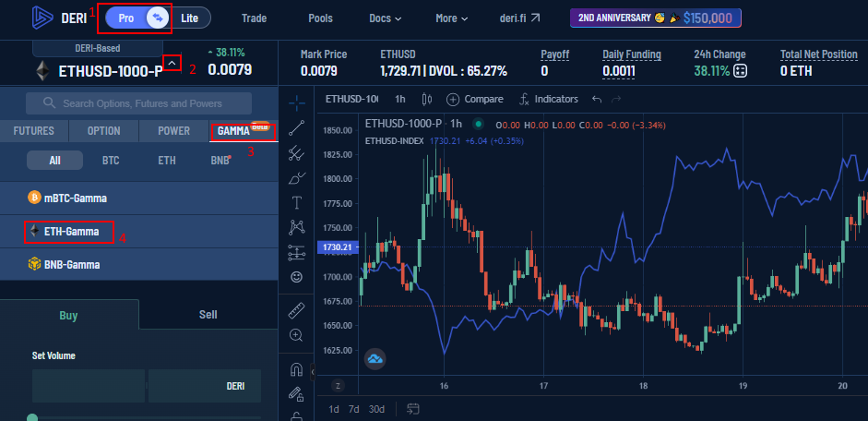Open the 1h interval dropdown

[400, 99]
